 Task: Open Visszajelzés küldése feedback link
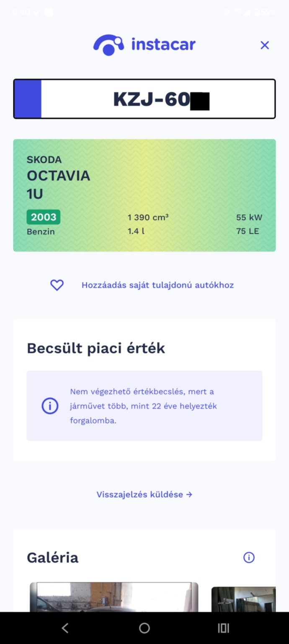pyautogui.click(x=144, y=494)
